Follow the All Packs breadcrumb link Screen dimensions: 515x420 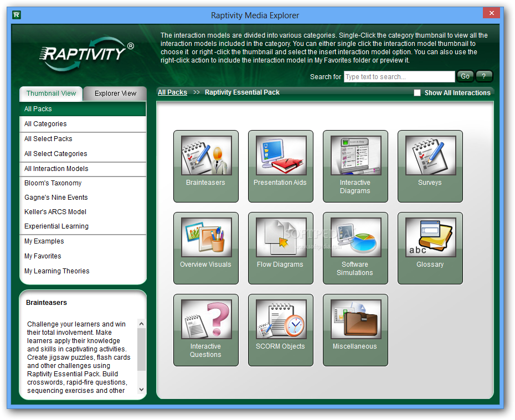[172, 92]
